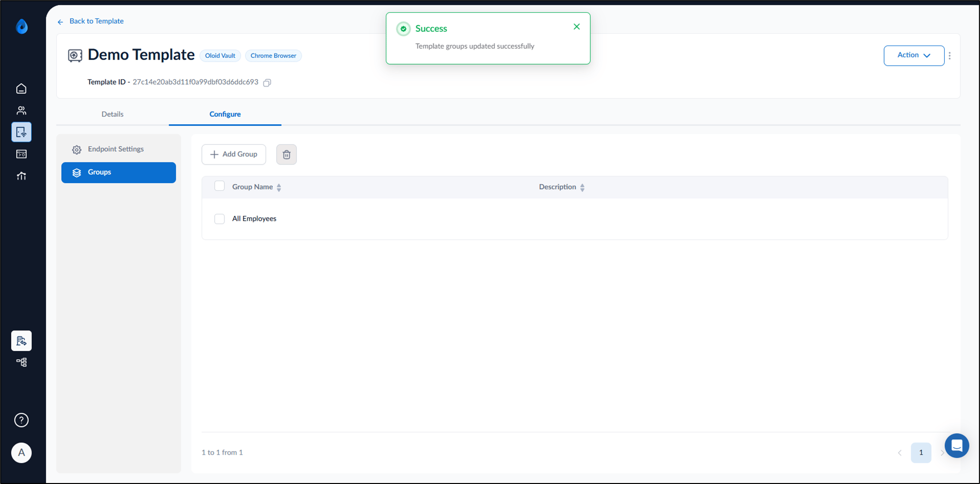
Task: Click the Description column header
Action: (557, 187)
